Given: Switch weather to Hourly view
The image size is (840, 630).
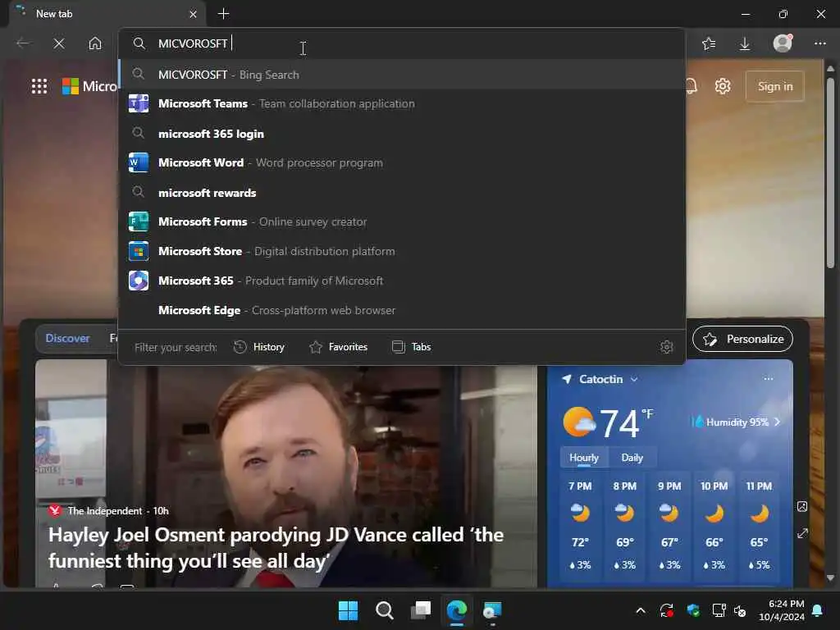Looking at the screenshot, I should (584, 458).
